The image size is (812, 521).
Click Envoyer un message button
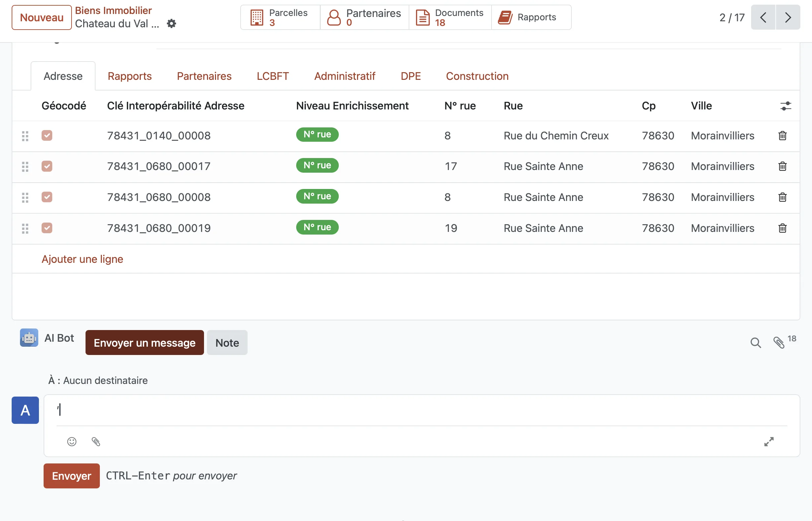point(144,343)
